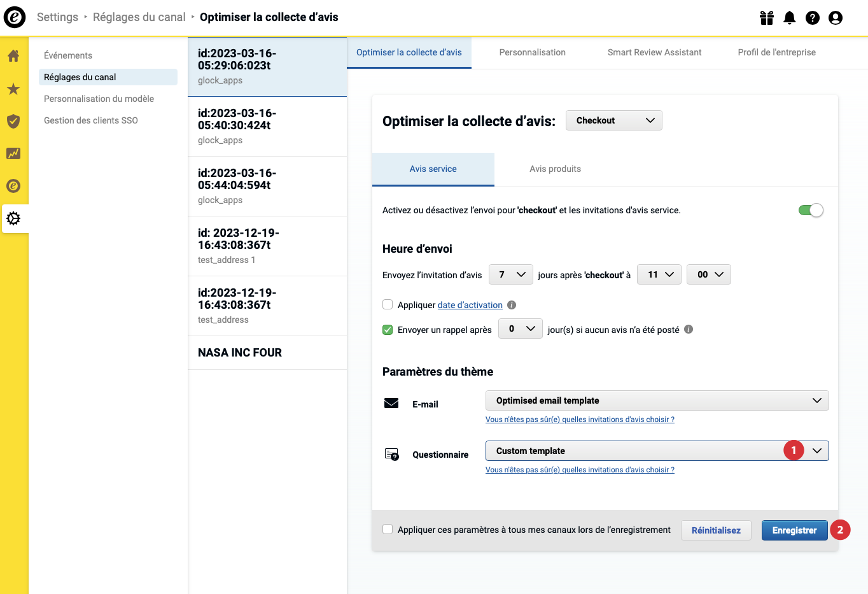Open the hour dropdown showing 11

click(x=659, y=274)
